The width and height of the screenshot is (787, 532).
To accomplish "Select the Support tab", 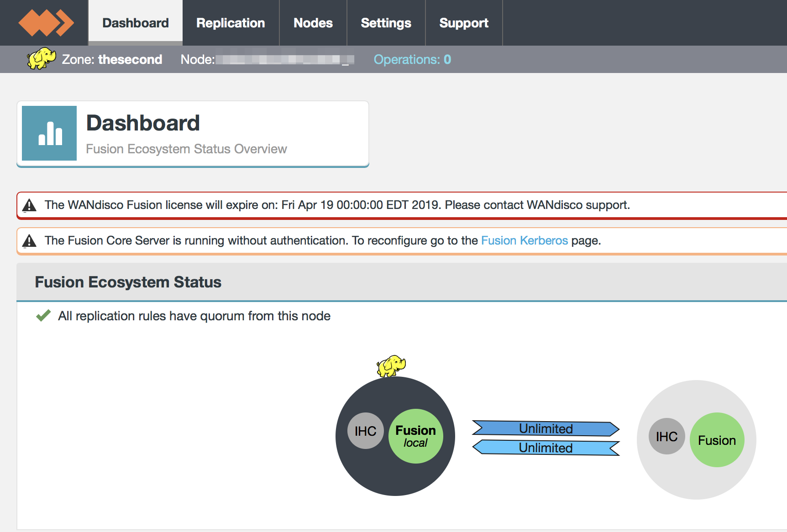I will point(464,23).
